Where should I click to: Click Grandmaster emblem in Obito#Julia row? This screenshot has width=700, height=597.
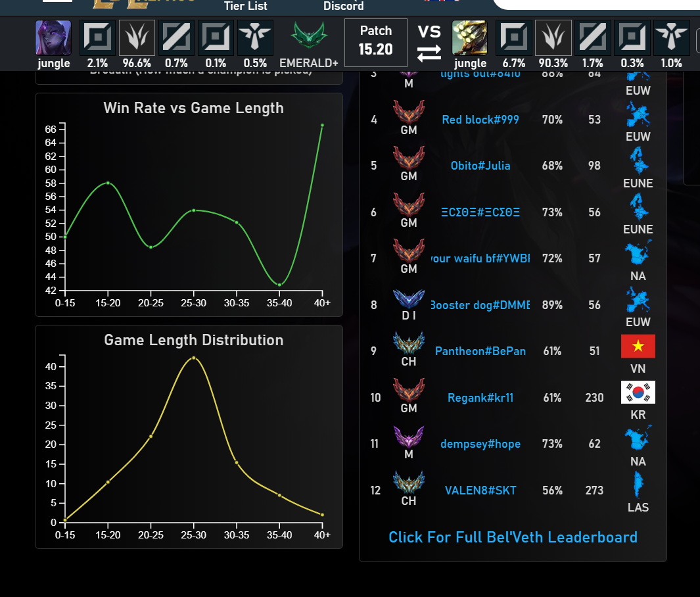point(408,158)
